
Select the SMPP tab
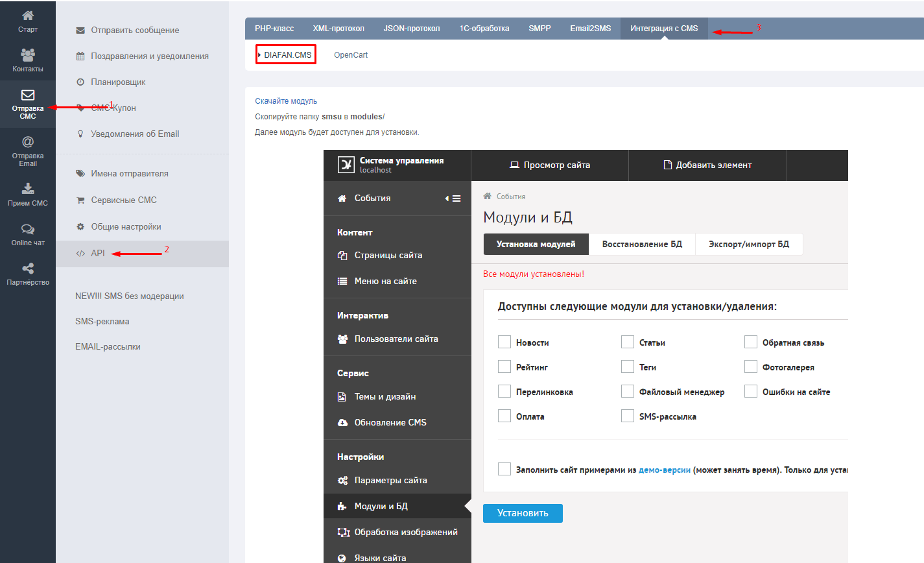(x=539, y=29)
